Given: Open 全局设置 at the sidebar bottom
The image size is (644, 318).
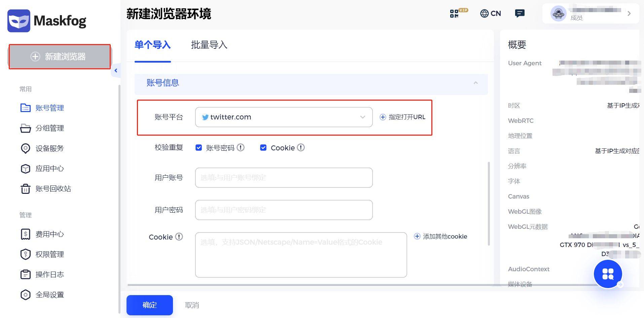Looking at the screenshot, I should [x=26, y=294].
